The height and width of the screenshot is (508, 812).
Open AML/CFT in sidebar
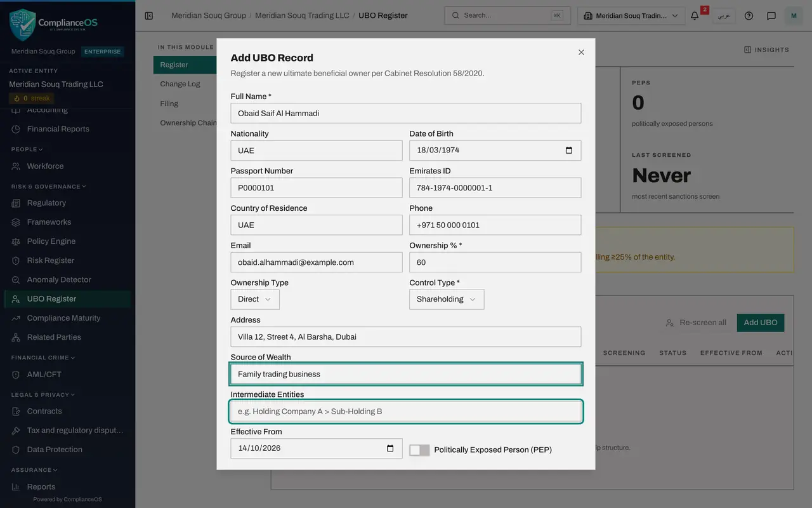tap(44, 375)
